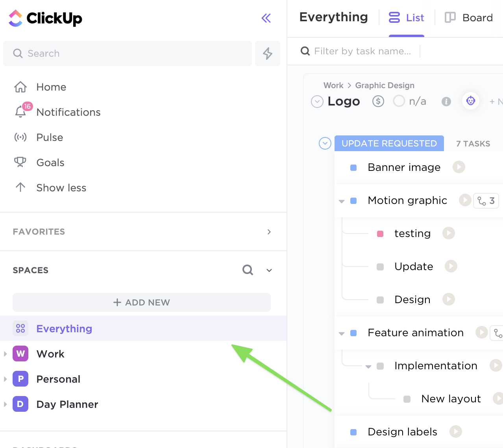Click pink status color of testing subtask

coord(380,234)
